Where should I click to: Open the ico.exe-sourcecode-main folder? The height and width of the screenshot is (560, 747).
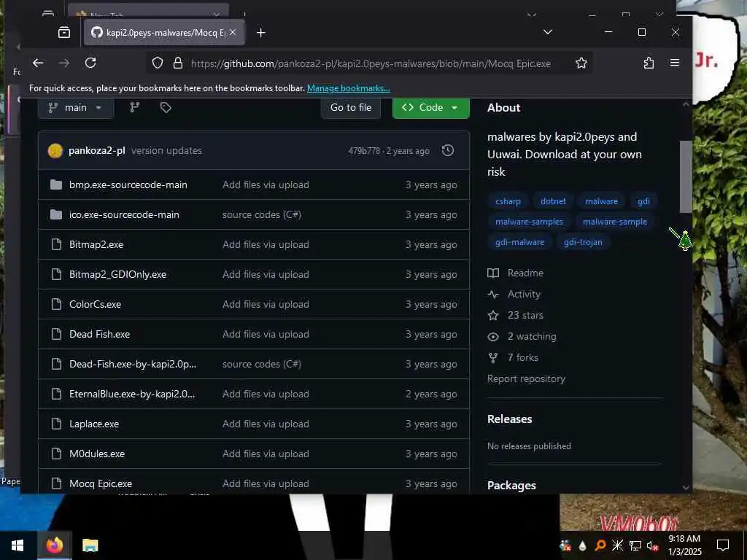click(124, 215)
